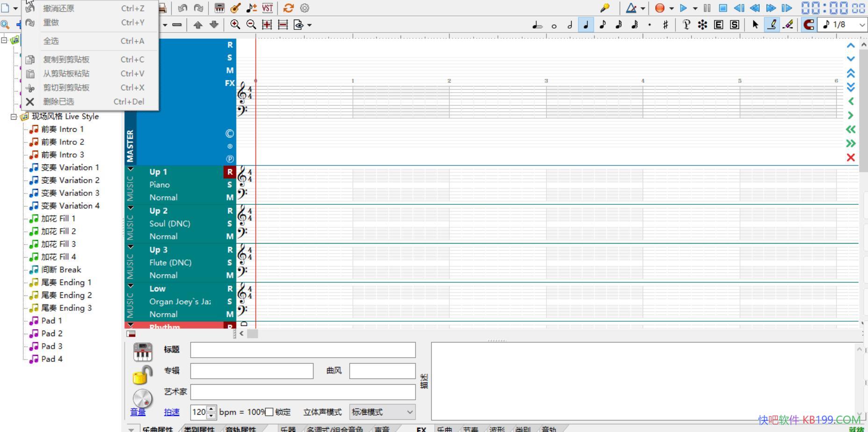Screen dimensions: 868x432
Task: Click the 音量 link
Action: pos(137,412)
